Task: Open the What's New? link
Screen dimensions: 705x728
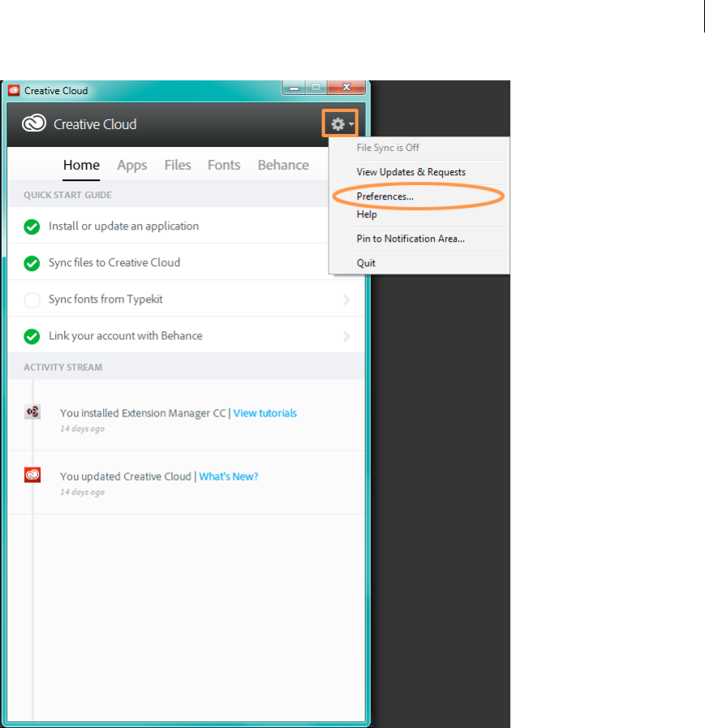Action: point(228,477)
